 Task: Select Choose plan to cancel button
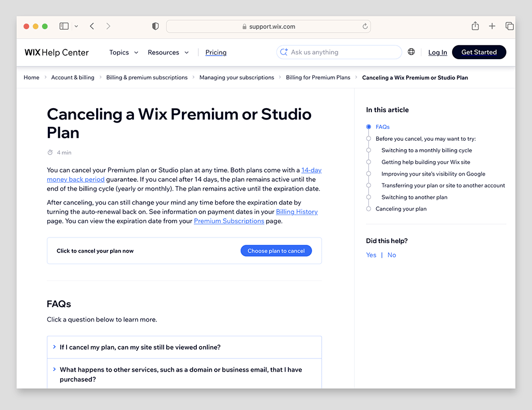(x=276, y=251)
